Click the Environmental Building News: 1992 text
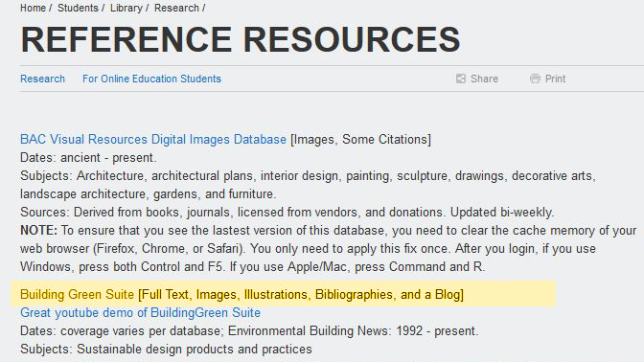 pos(325,330)
